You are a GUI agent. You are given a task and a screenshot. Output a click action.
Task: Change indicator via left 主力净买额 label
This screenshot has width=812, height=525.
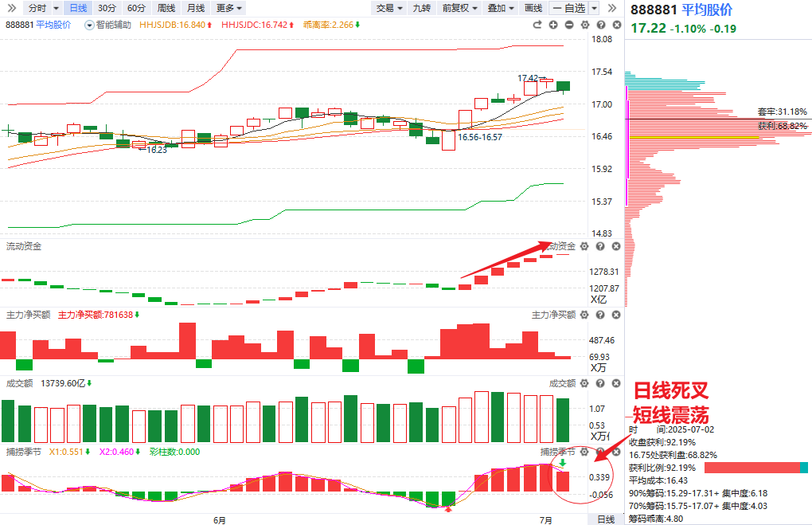coord(29,315)
